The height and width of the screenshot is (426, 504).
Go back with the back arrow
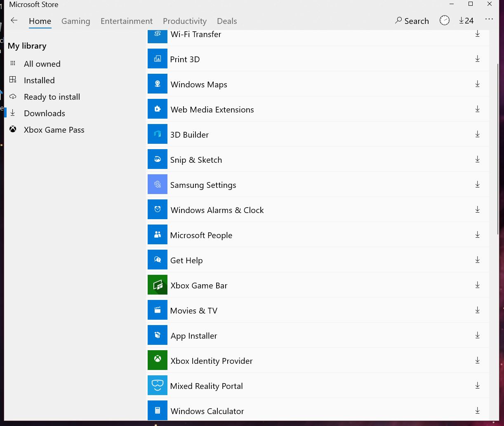pos(14,21)
